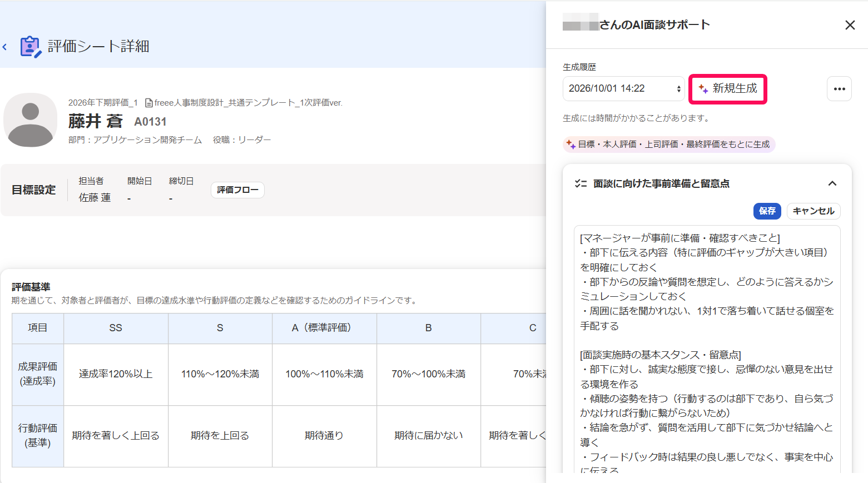Select the employee name 藤井 蒼
The image size is (868, 483).
(x=95, y=121)
